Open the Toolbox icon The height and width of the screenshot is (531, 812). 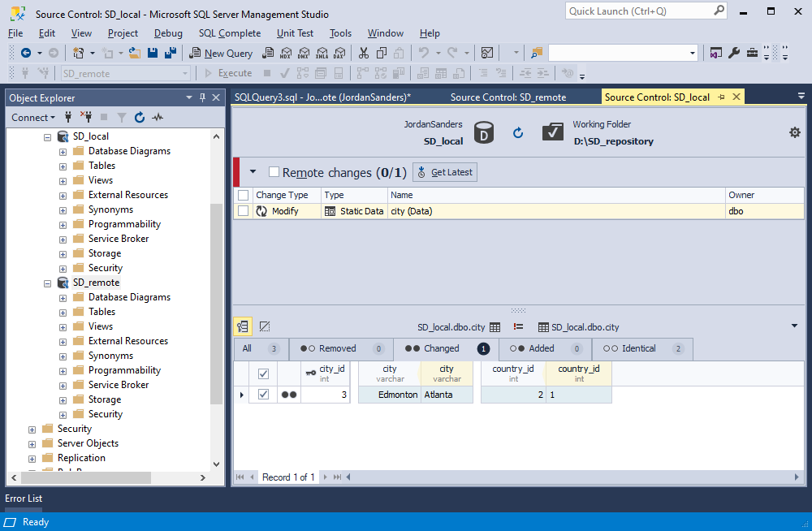pyautogui.click(x=752, y=53)
